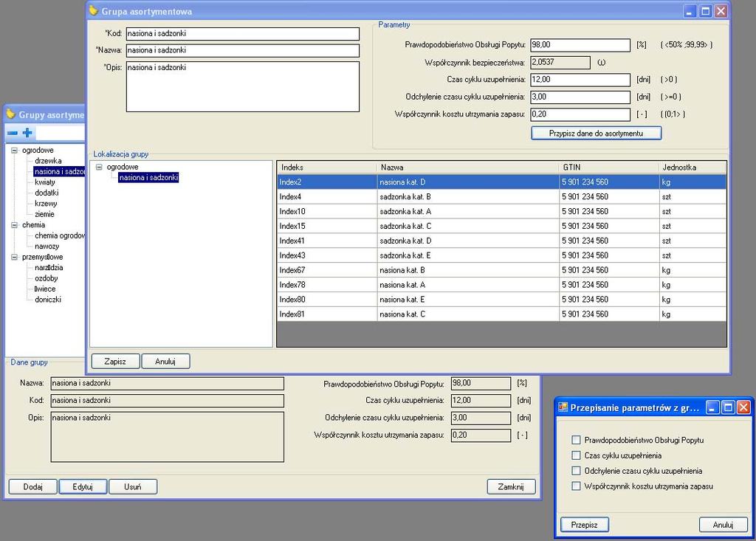This screenshot has width=756, height=541.
Task: Maximize the Przepisanie parametrów window
Action: click(728, 408)
